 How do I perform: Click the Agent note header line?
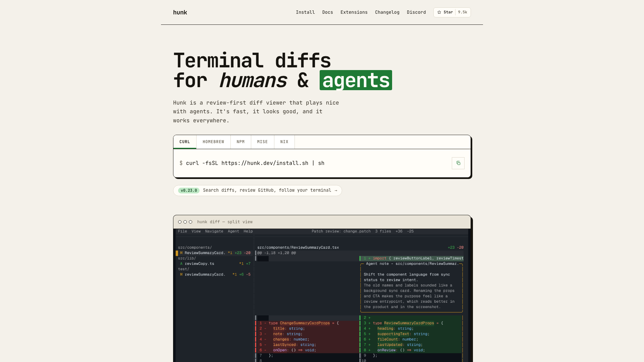(412, 264)
